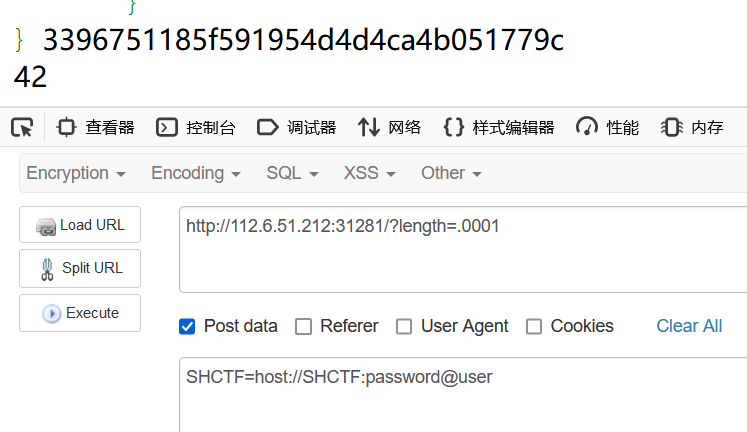
Task: Open the XSS dropdown menu
Action: click(x=370, y=173)
